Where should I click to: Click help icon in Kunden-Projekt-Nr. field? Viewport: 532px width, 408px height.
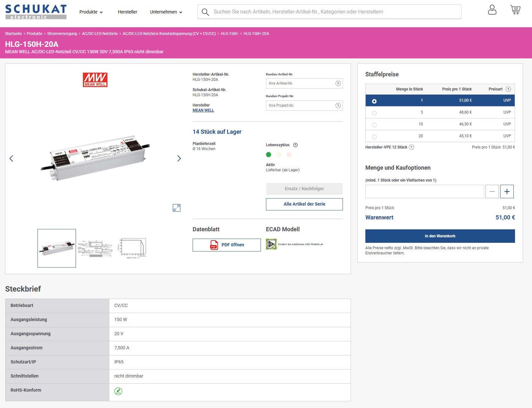[x=338, y=106]
